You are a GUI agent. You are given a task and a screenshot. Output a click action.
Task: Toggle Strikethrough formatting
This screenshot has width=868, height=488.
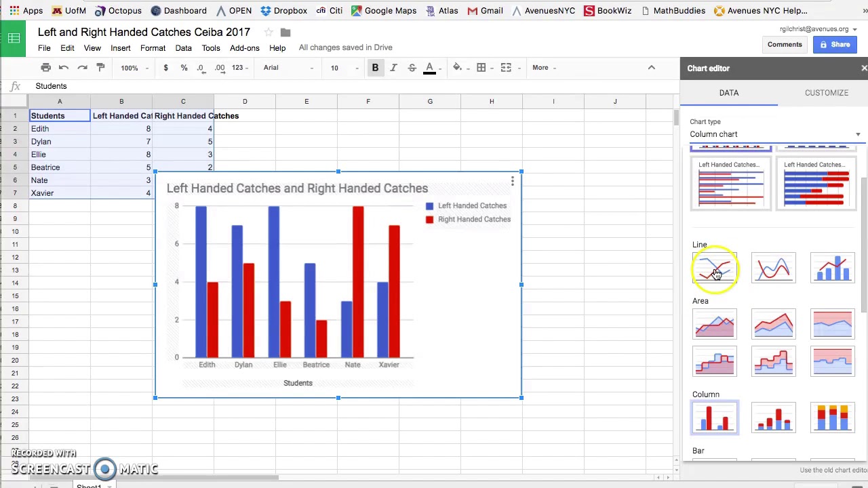pos(412,68)
